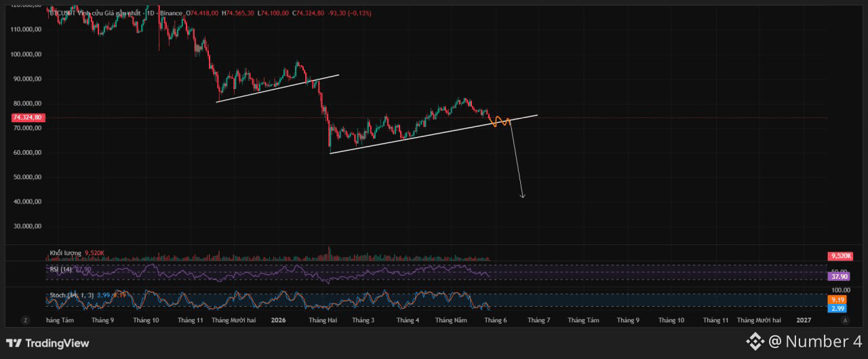Click the 80.000,00 price axis level
868x359 pixels.
(27, 104)
